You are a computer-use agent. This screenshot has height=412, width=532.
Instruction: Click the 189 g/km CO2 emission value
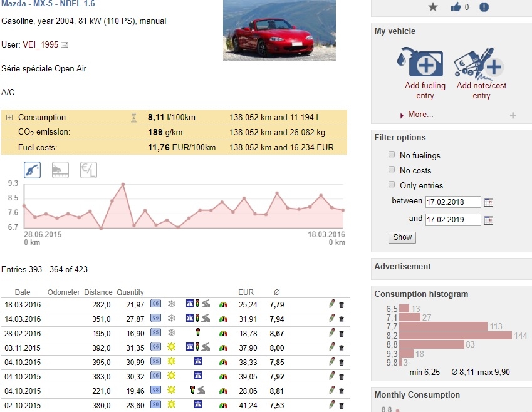pyautogui.click(x=165, y=132)
